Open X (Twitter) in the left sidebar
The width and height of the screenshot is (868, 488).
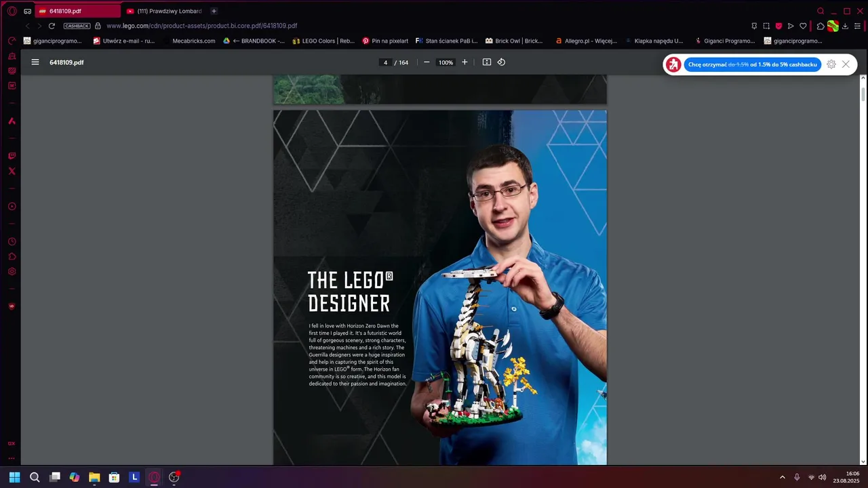12,171
